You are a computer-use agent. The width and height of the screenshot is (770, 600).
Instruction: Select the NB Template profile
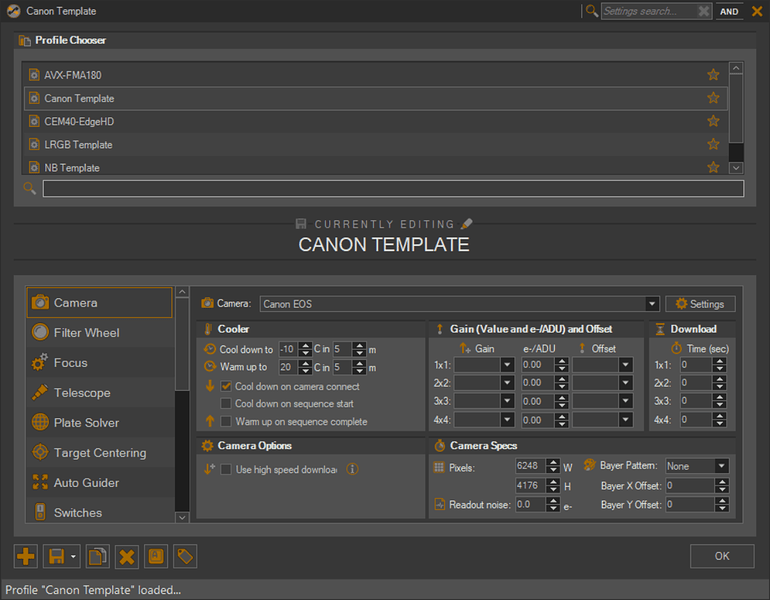point(376,166)
